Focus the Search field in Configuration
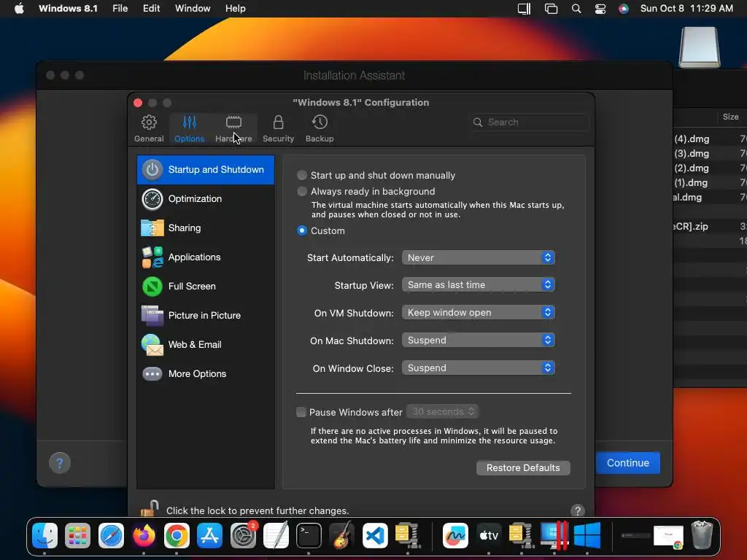Viewport: 747px width, 560px height. (x=529, y=122)
